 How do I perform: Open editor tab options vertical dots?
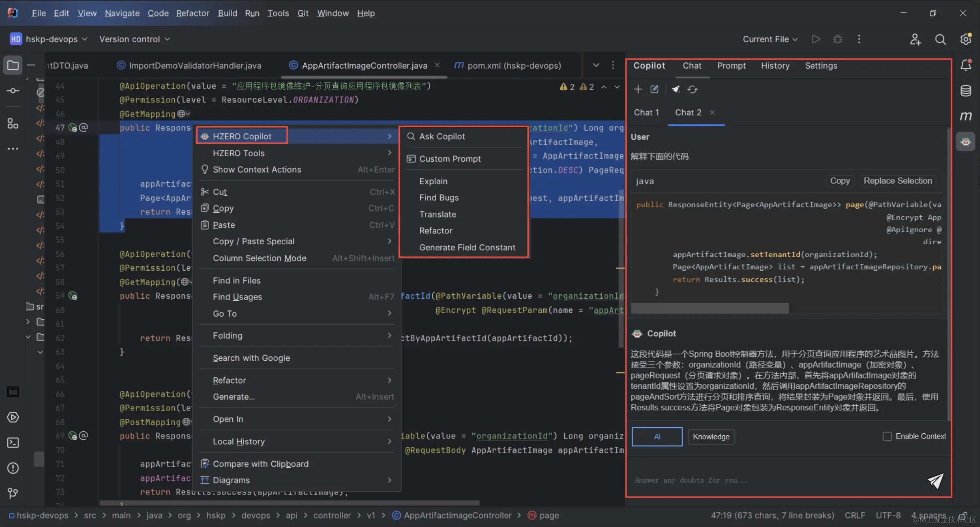pyautogui.click(x=613, y=65)
